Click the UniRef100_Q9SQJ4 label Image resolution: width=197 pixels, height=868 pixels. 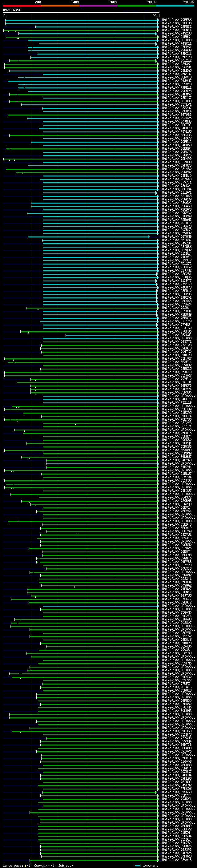(176, 308)
